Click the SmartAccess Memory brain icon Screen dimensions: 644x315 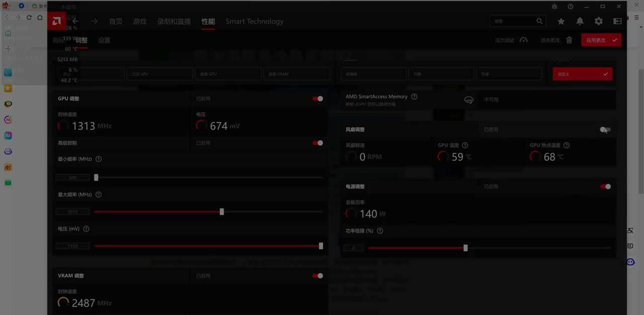click(x=469, y=100)
